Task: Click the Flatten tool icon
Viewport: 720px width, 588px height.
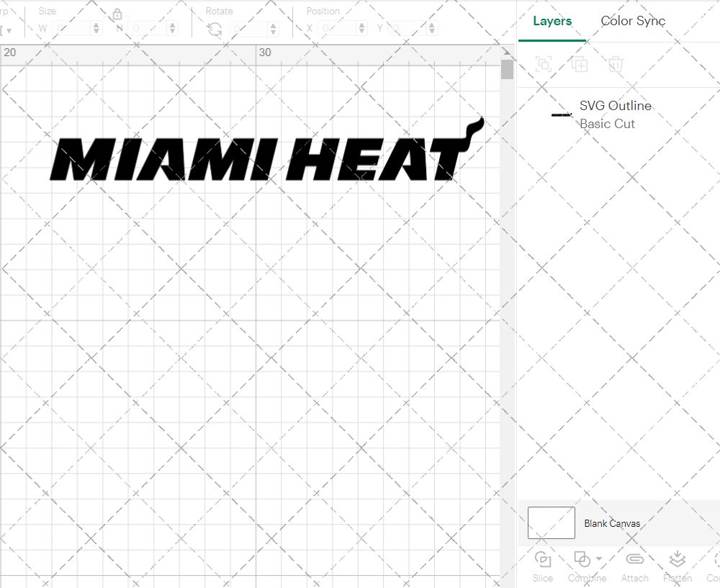Action: [x=677, y=559]
